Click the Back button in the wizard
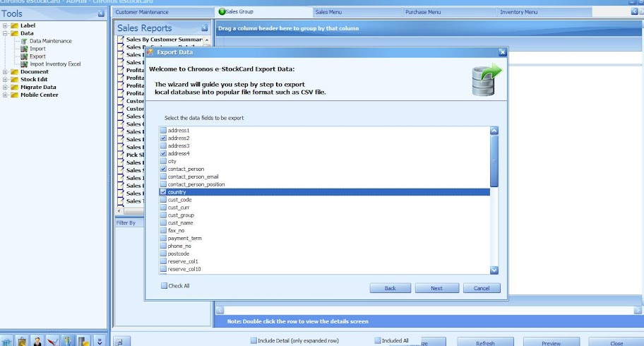 [390, 288]
